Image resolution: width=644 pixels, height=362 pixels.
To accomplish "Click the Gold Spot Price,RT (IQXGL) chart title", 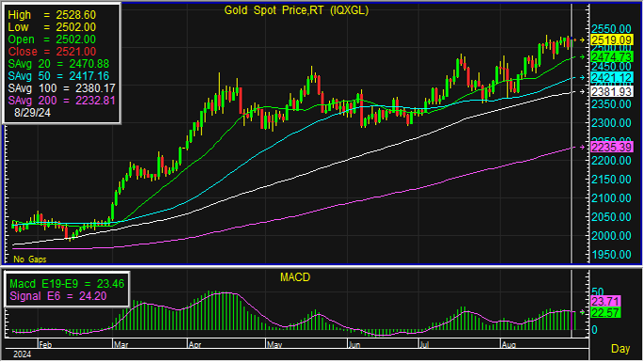I will pyautogui.click(x=296, y=10).
